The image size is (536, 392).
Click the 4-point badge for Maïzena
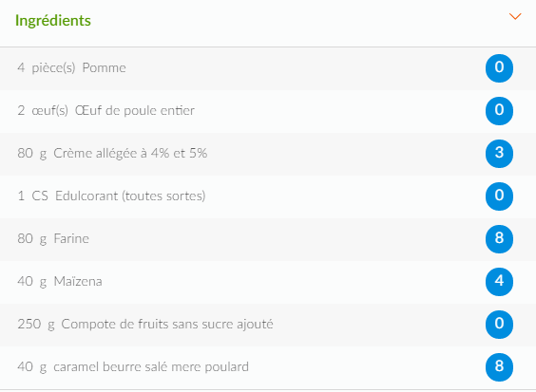coord(499,281)
